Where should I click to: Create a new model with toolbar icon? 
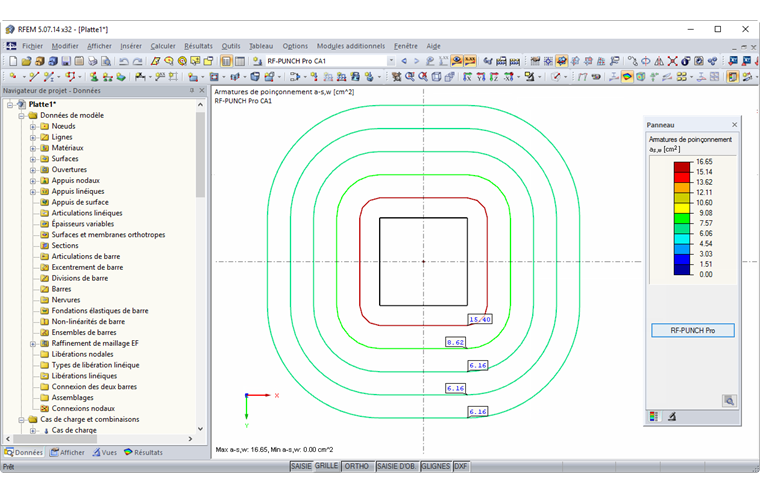coord(13,61)
